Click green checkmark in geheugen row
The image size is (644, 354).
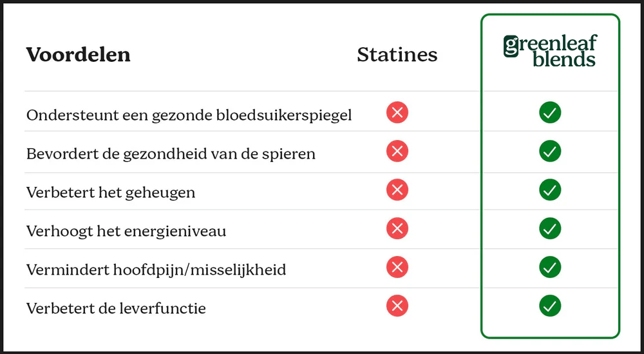click(x=550, y=190)
